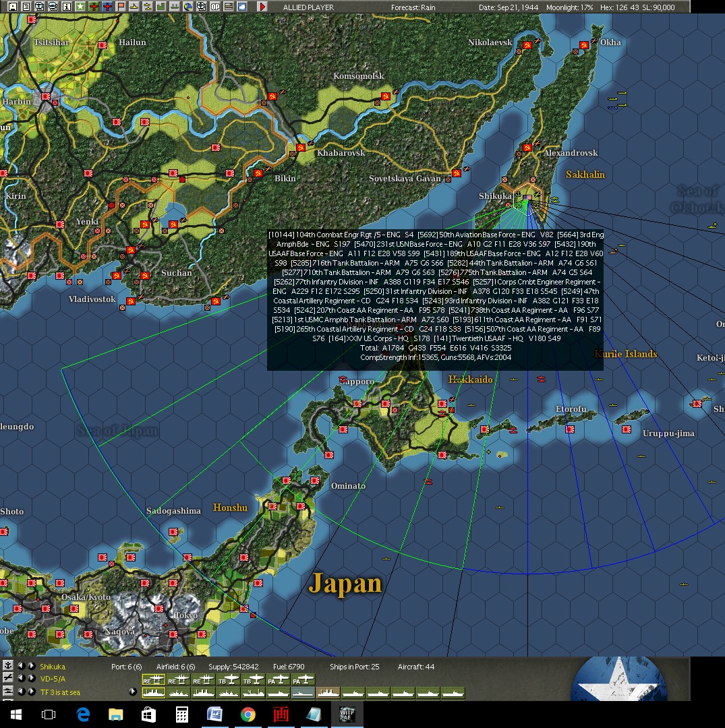Click the Soviet base icon at Okha

tap(584, 45)
